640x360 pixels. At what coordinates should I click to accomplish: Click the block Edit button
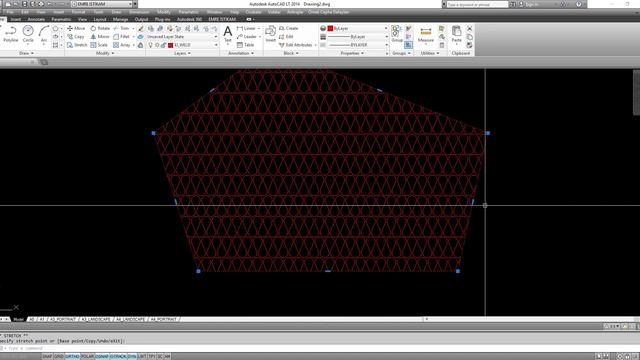click(x=286, y=37)
